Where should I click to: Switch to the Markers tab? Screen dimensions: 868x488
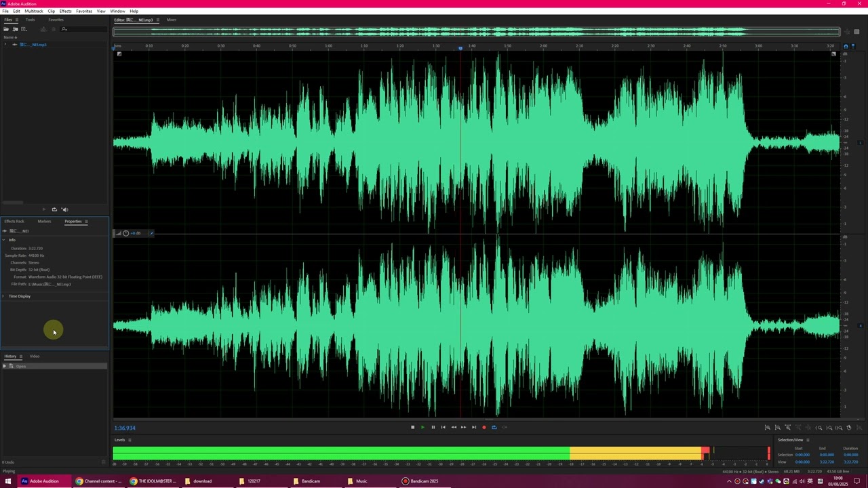click(x=44, y=222)
